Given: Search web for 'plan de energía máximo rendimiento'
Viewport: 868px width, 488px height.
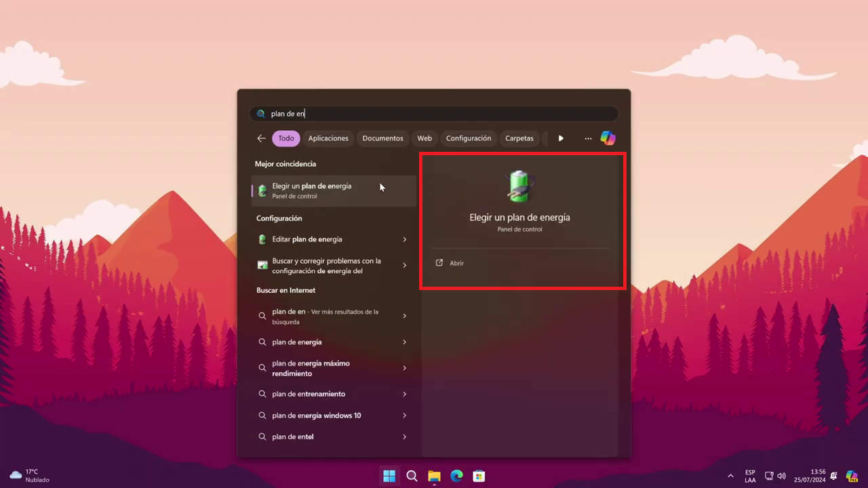Looking at the screenshot, I should coord(334,368).
